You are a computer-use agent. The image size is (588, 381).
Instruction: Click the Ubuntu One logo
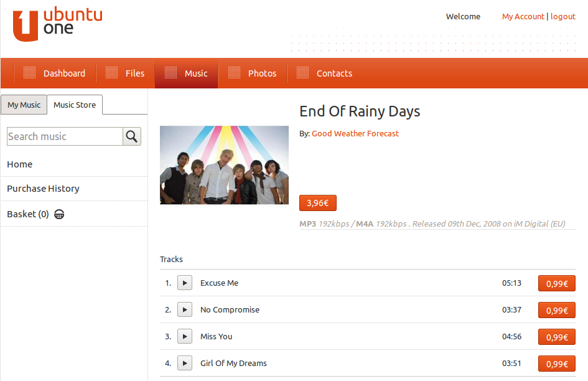(x=57, y=25)
